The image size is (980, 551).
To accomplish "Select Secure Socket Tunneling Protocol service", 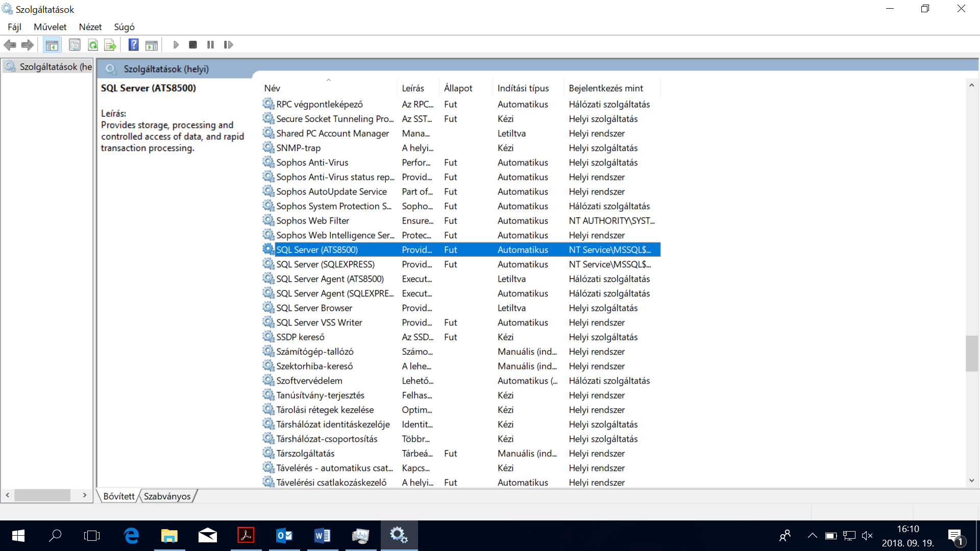I will [461, 119].
